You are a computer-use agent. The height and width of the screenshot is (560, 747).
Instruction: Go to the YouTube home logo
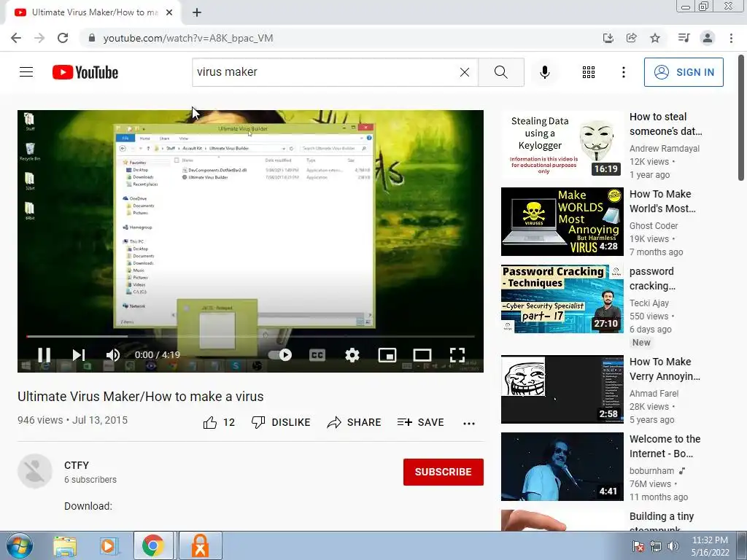click(x=85, y=72)
